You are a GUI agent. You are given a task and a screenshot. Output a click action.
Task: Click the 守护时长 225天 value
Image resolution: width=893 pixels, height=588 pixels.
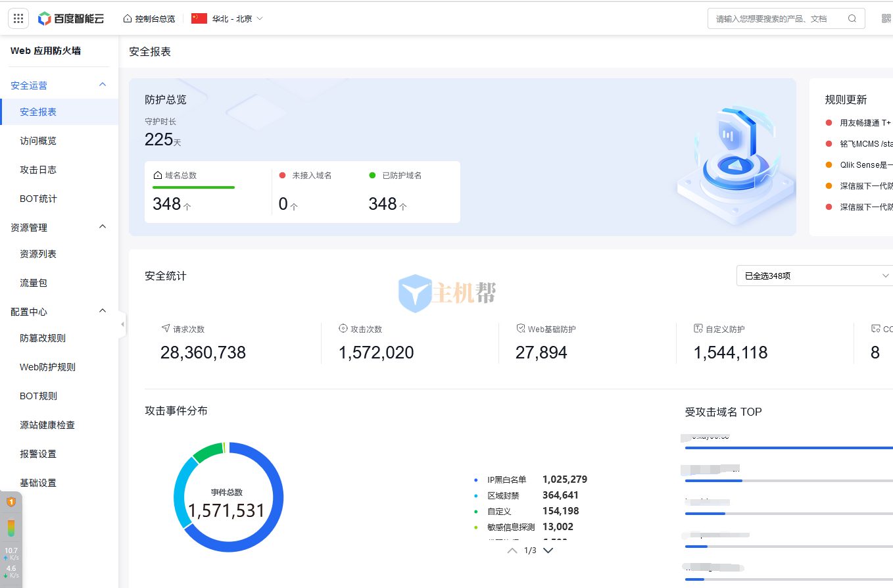[162, 139]
